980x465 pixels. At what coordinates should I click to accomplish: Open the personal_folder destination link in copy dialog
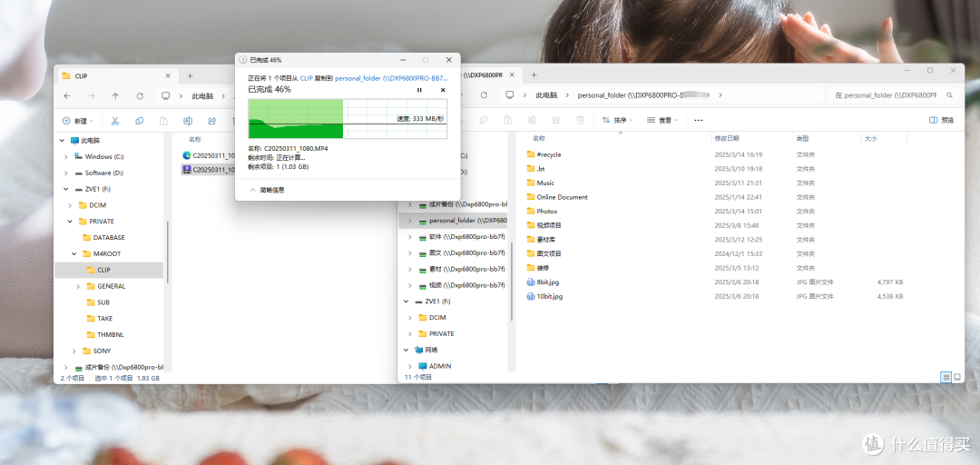coord(391,79)
